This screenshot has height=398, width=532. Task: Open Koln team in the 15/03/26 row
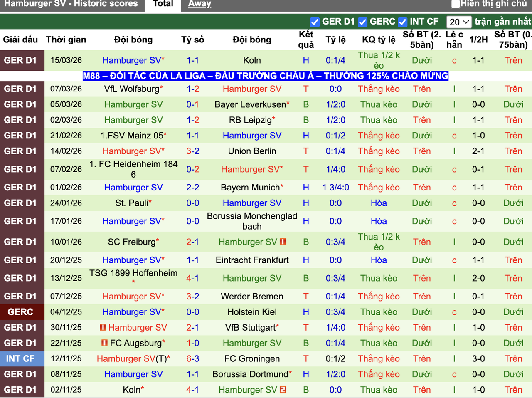click(252, 60)
